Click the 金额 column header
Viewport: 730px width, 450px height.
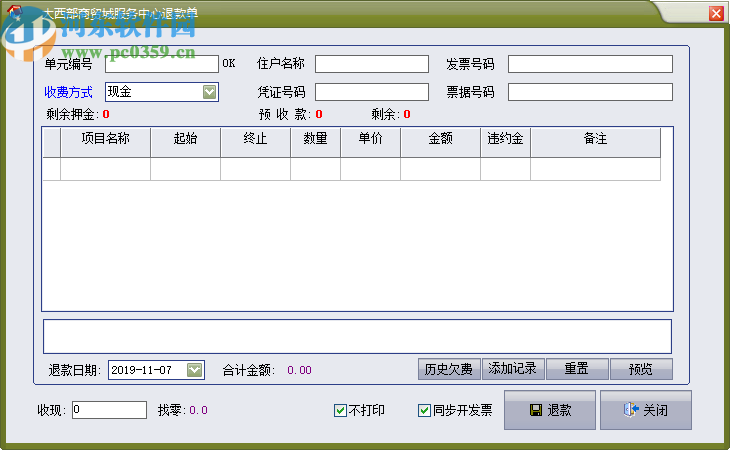[440, 142]
